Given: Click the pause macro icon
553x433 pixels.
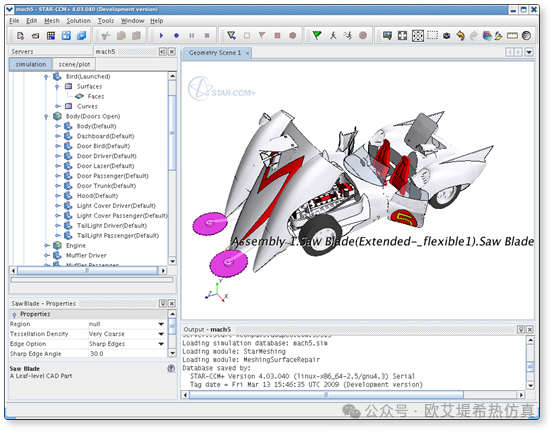Looking at the screenshot, I should click(x=192, y=36).
